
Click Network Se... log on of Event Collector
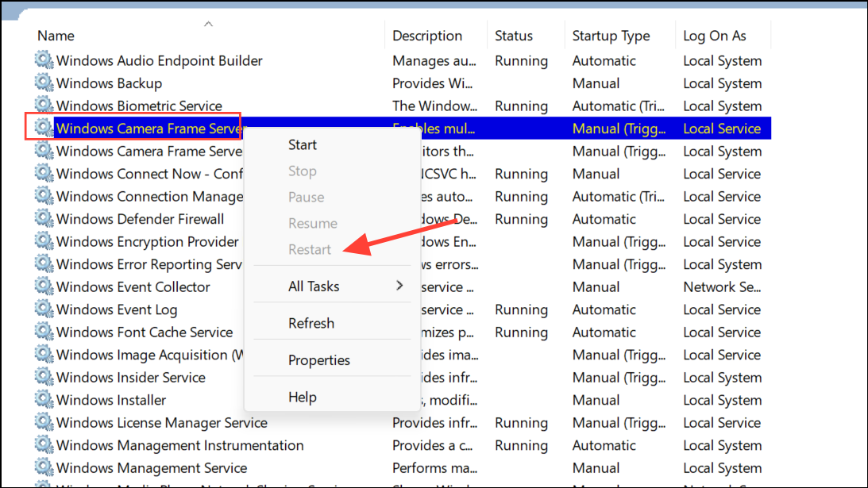click(722, 287)
